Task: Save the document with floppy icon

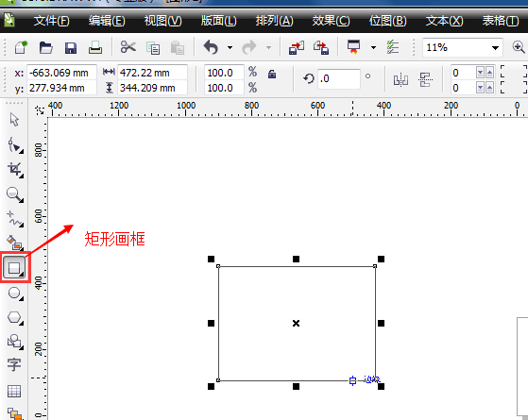Action: click(x=71, y=48)
